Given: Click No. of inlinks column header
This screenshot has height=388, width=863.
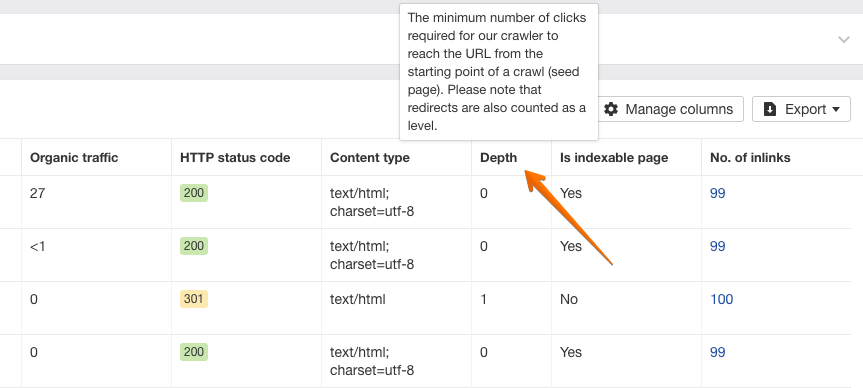Looking at the screenshot, I should point(750,157).
